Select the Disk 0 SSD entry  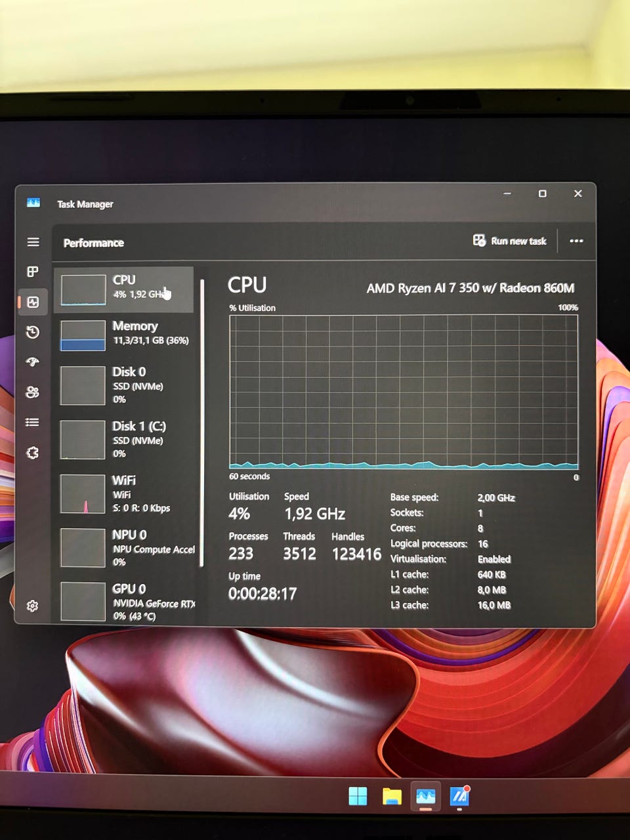(x=125, y=385)
